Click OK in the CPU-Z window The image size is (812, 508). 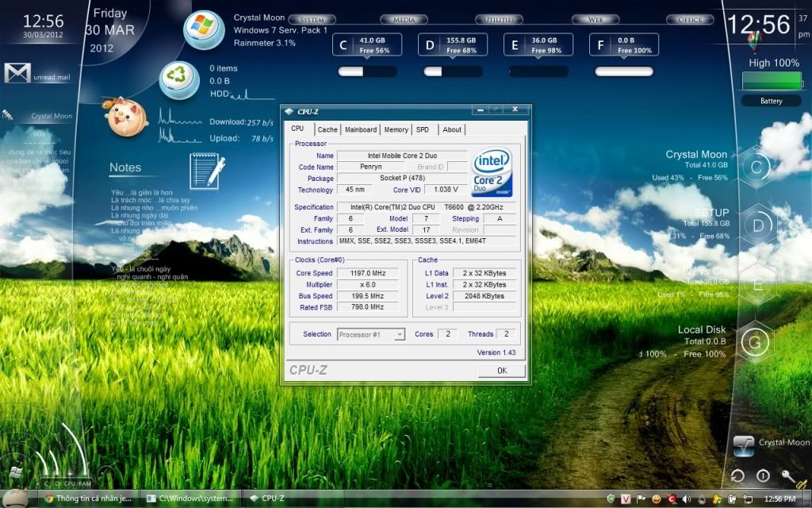[x=502, y=371]
